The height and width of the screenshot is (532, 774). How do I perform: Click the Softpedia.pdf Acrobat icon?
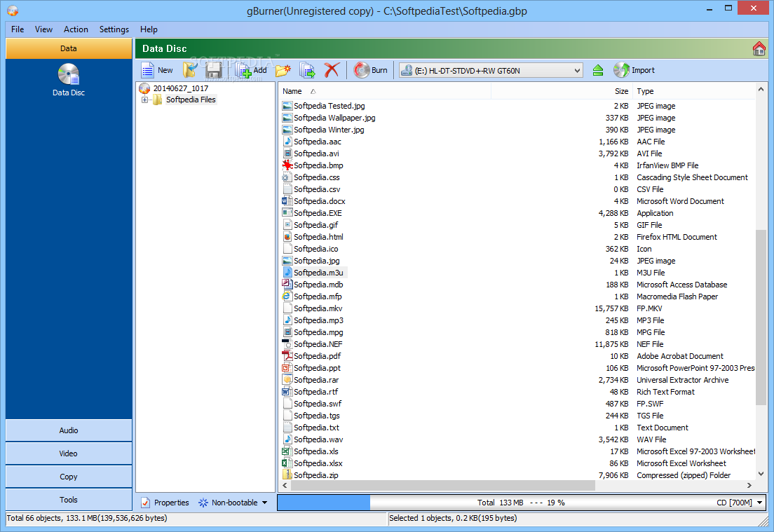(287, 356)
